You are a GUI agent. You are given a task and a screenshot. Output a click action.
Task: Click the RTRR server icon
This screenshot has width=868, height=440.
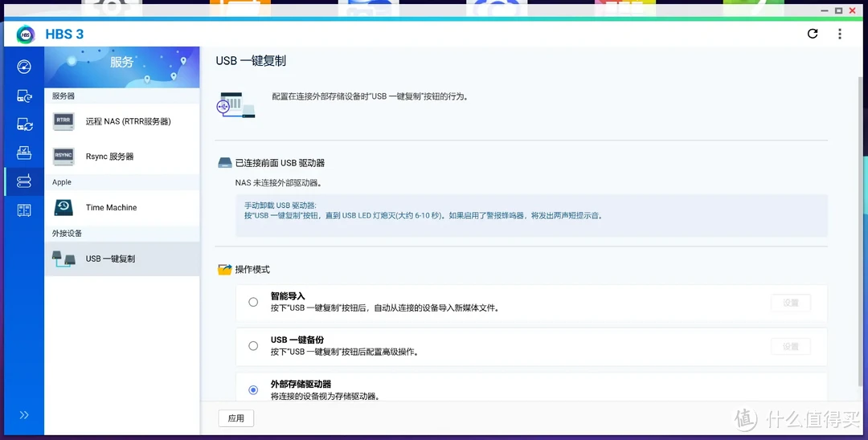pos(63,121)
